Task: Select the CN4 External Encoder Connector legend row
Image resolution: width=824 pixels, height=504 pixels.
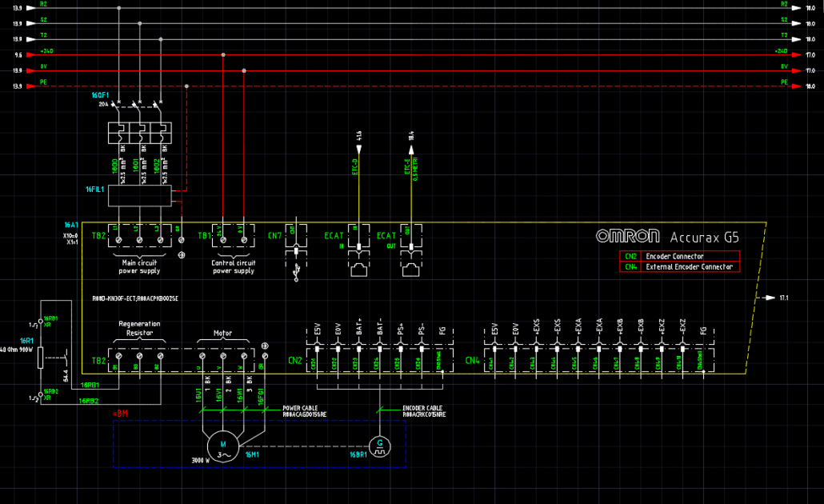Action: [x=680, y=266]
